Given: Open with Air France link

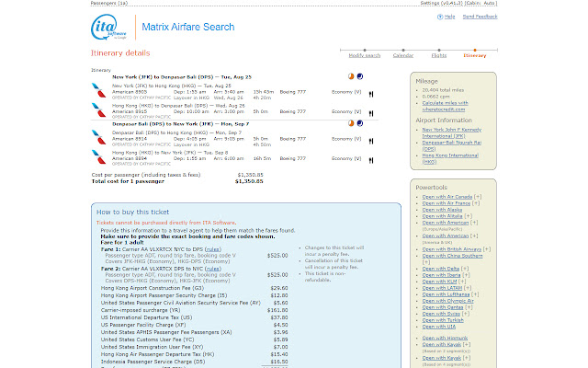Looking at the screenshot, I should [447, 203].
